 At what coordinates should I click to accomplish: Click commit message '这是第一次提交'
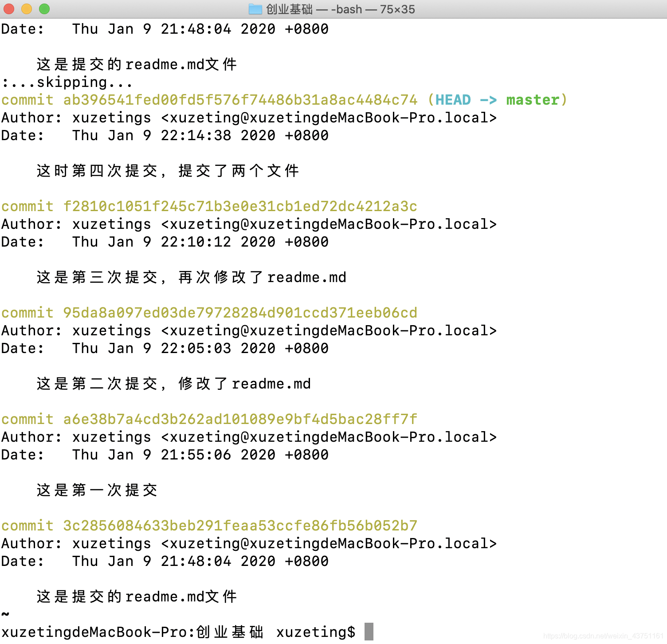97,490
